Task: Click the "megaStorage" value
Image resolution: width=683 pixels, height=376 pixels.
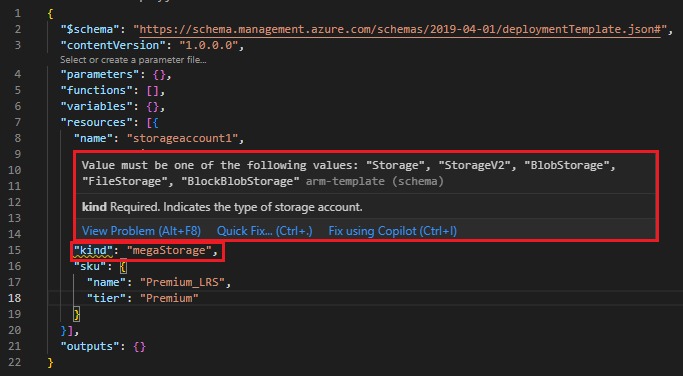Action: click(x=169, y=251)
